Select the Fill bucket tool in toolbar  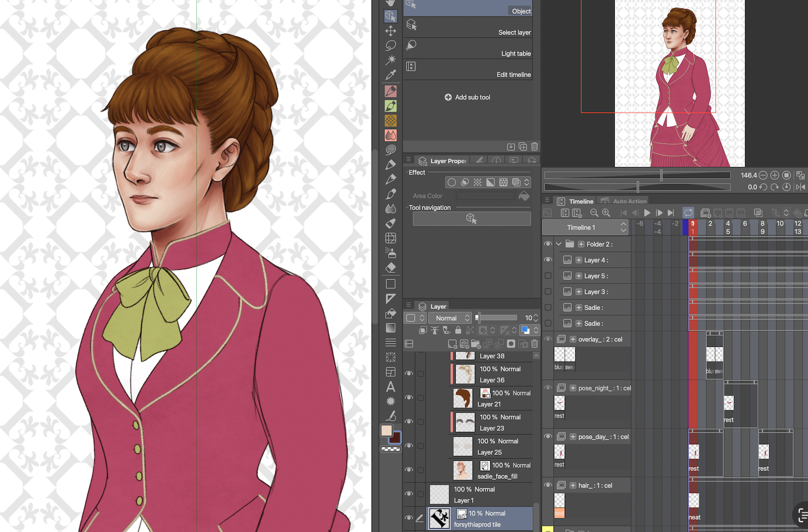(391, 313)
